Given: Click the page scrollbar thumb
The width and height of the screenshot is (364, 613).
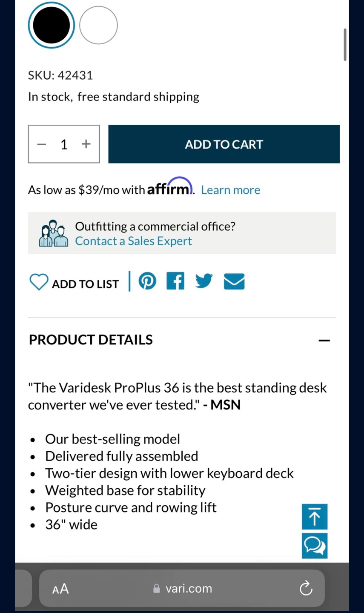Looking at the screenshot, I should click(x=345, y=45).
